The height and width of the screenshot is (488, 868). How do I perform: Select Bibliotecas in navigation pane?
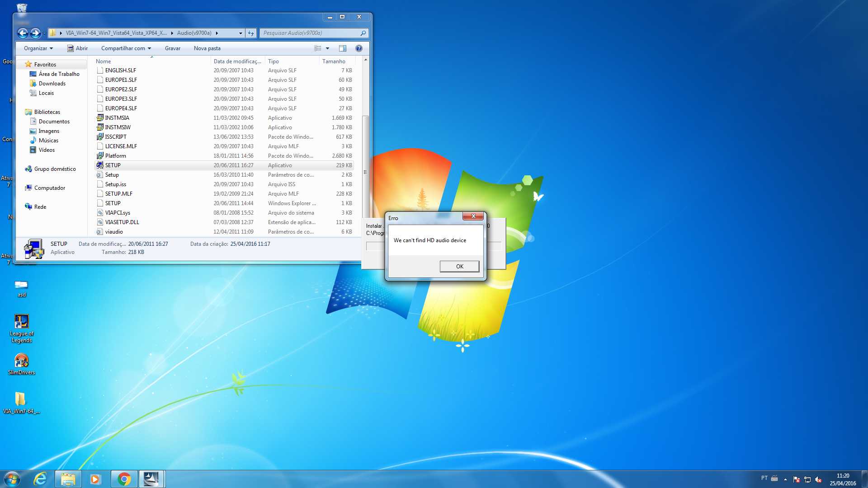coord(47,112)
